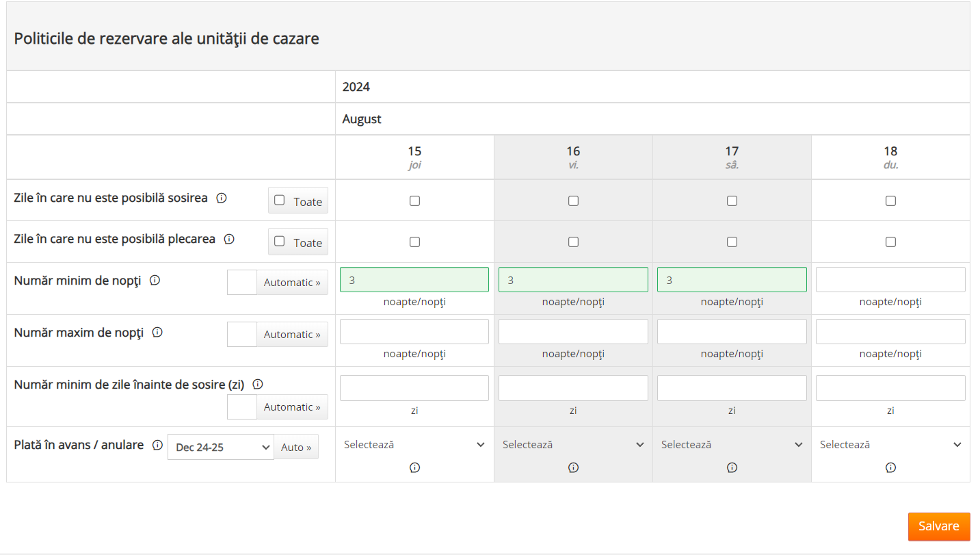
Task: Check the Toate box for no-arrival days
Action: [280, 201]
